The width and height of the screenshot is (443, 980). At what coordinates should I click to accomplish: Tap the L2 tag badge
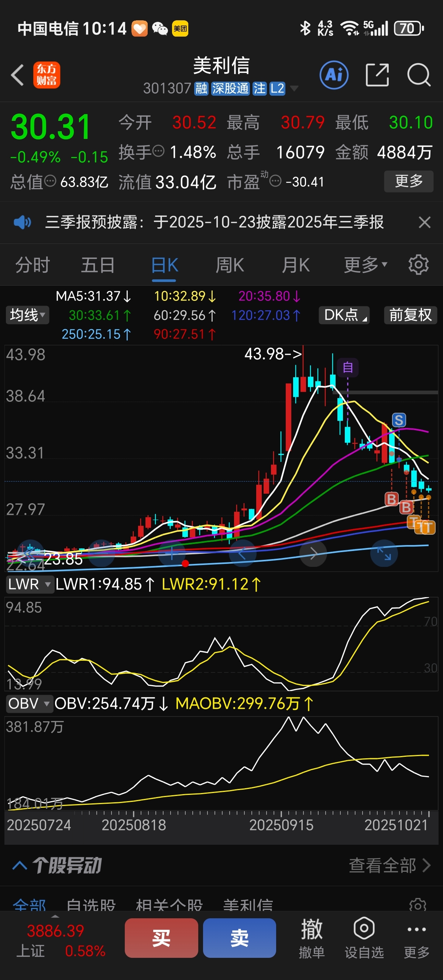coord(277,89)
